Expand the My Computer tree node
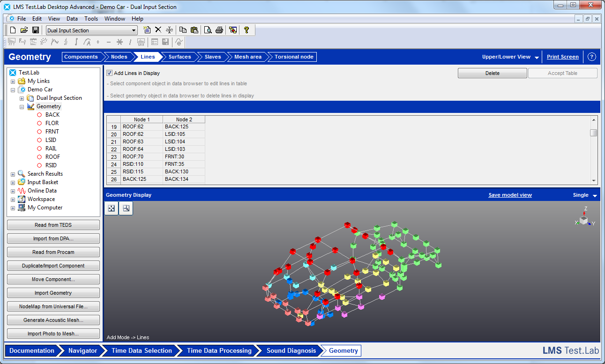 13,208
